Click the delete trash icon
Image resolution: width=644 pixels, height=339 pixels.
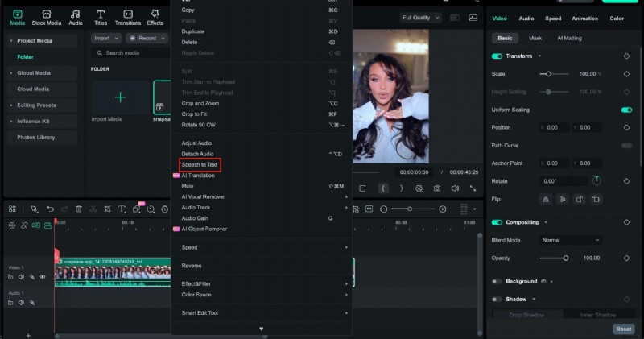click(79, 209)
